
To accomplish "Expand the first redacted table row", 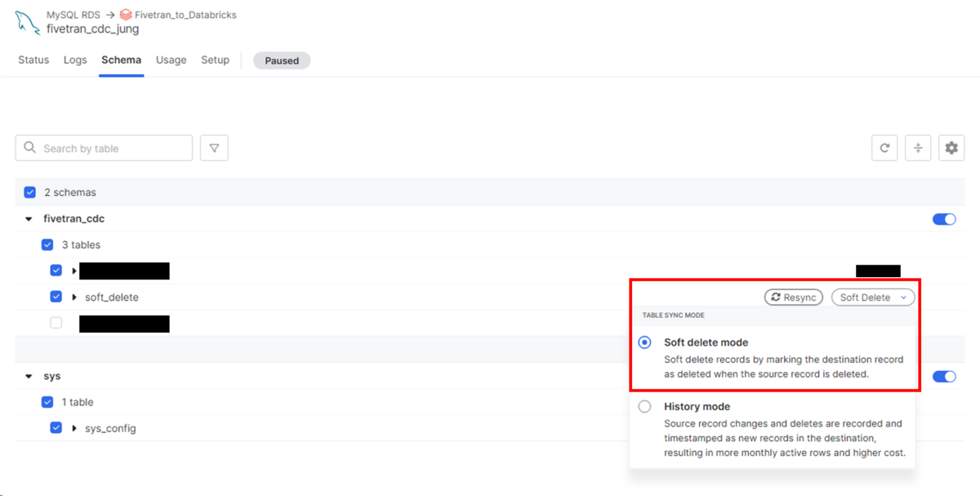I will click(x=74, y=270).
